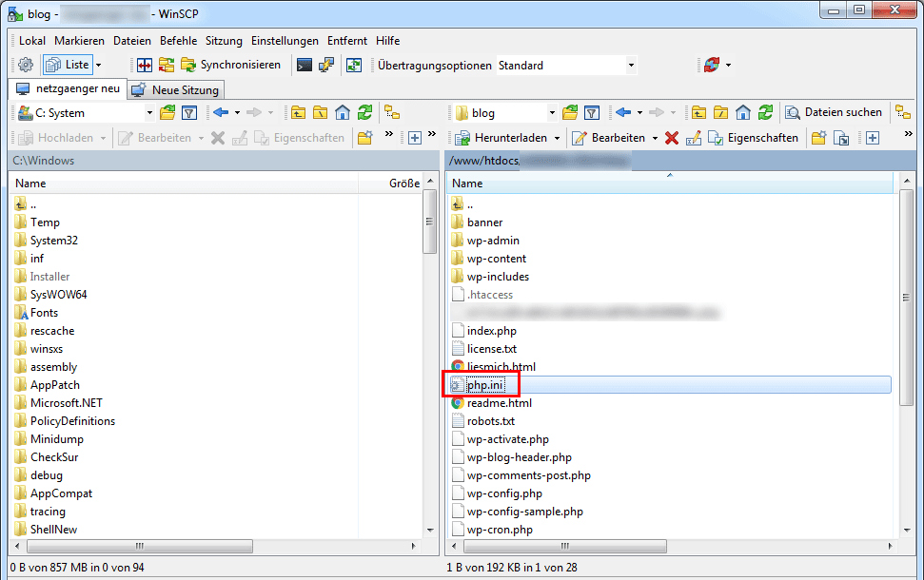This screenshot has width=924, height=580.
Task: Switch to the Neue Sitzung tab
Action: (175, 90)
